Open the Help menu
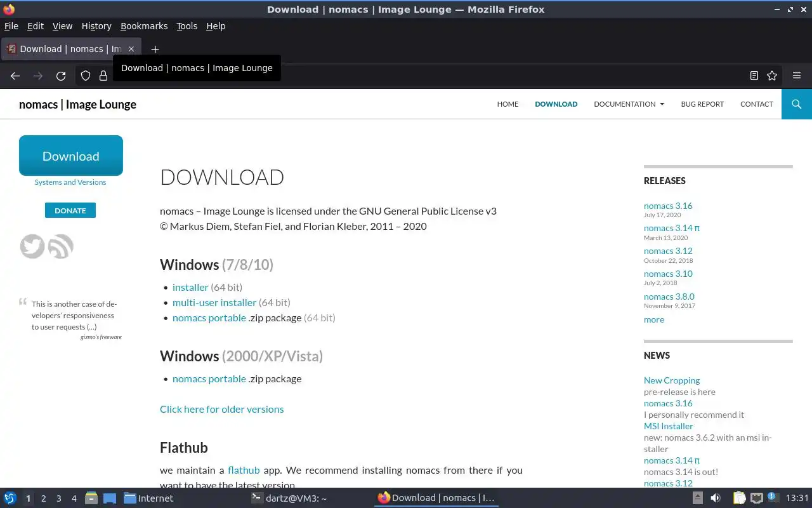 point(216,26)
